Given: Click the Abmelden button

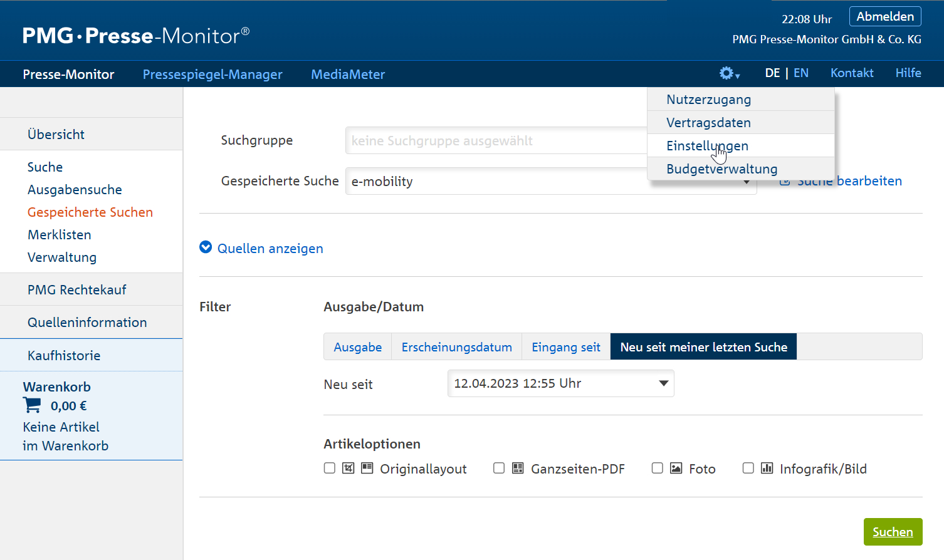Looking at the screenshot, I should click(885, 16).
